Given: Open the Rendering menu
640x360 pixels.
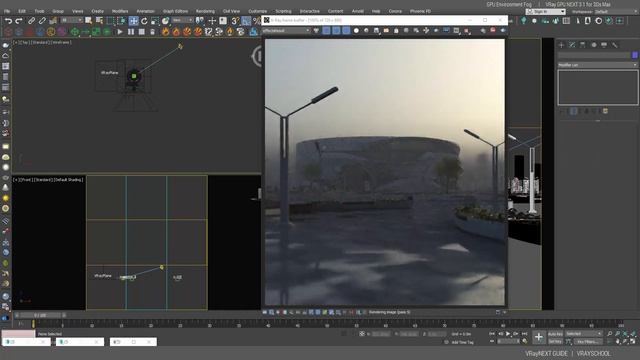Looking at the screenshot, I should point(205,11).
